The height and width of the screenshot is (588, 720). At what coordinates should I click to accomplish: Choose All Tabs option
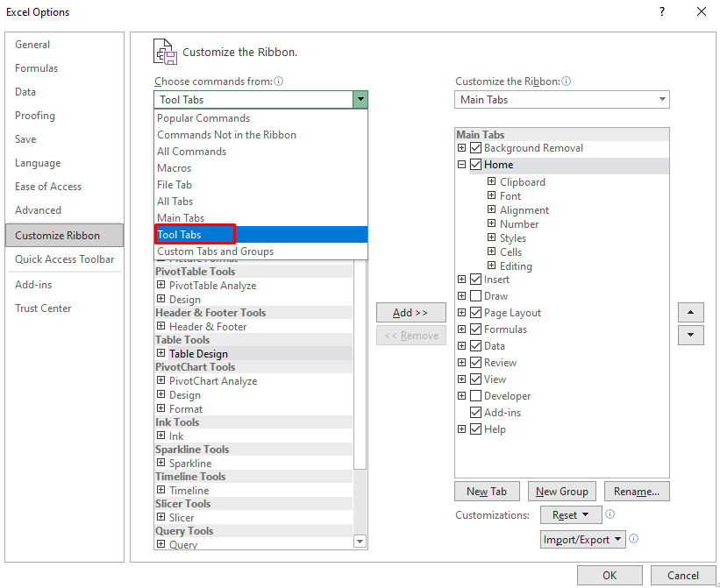260,202
